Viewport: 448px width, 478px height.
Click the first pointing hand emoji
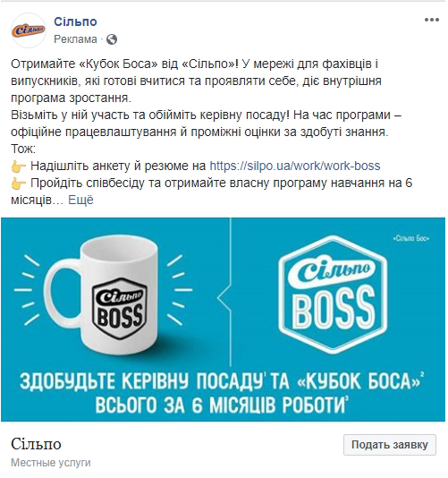18,166
